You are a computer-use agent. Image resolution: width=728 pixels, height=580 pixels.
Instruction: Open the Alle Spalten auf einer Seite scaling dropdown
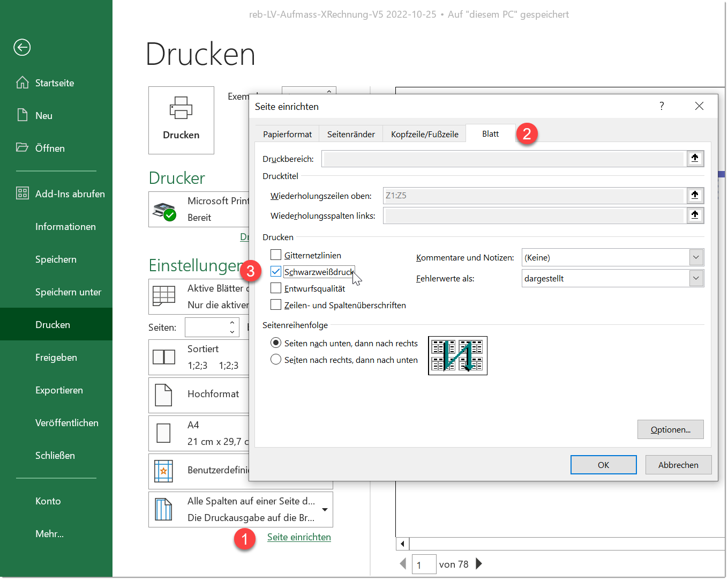[x=324, y=509]
